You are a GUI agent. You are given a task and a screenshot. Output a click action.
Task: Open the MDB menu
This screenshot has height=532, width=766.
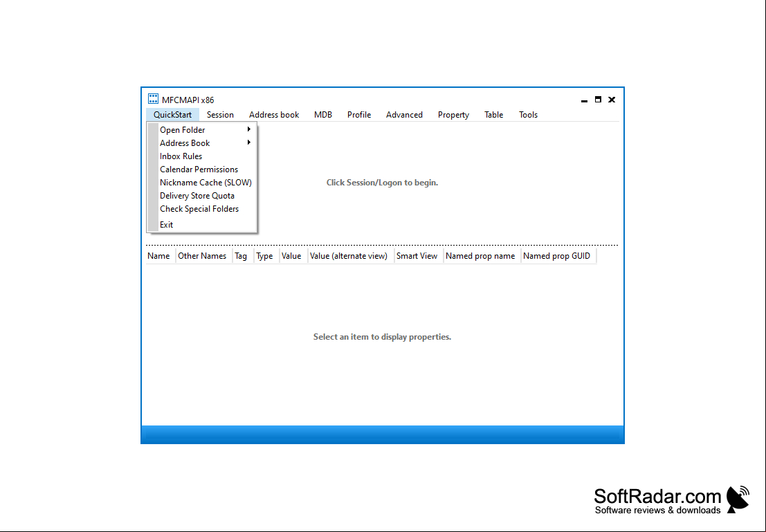point(323,115)
